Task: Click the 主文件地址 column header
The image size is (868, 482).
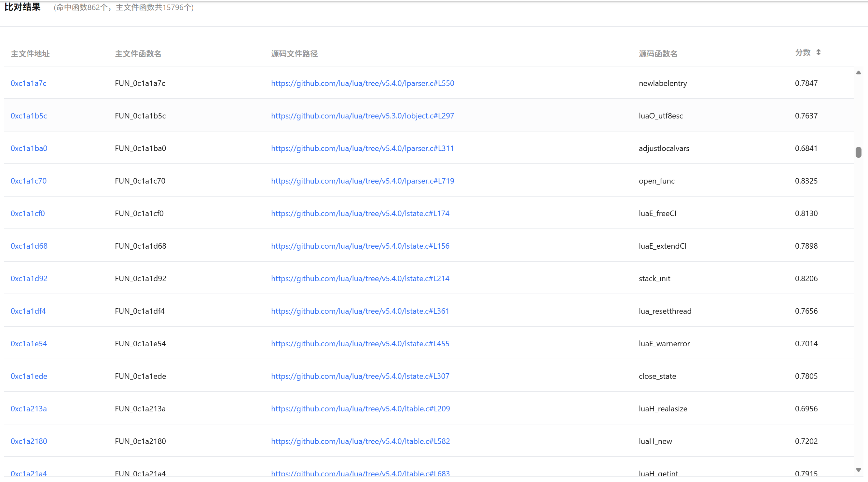Action: [x=30, y=54]
